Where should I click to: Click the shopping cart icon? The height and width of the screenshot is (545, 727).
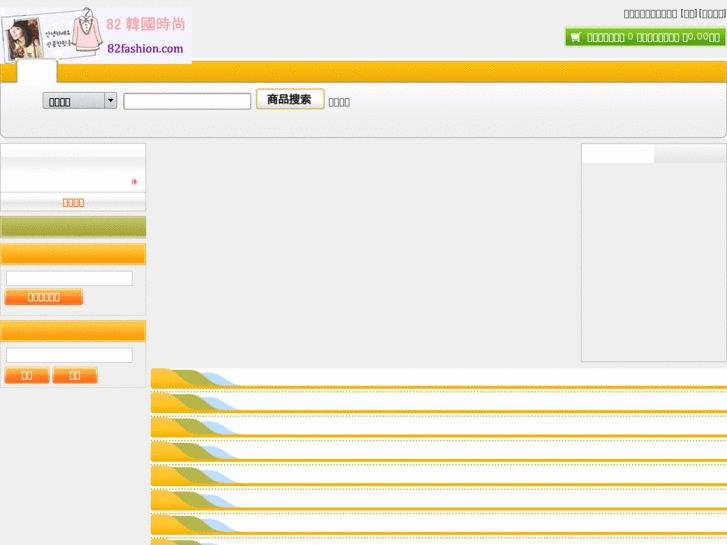(x=575, y=37)
